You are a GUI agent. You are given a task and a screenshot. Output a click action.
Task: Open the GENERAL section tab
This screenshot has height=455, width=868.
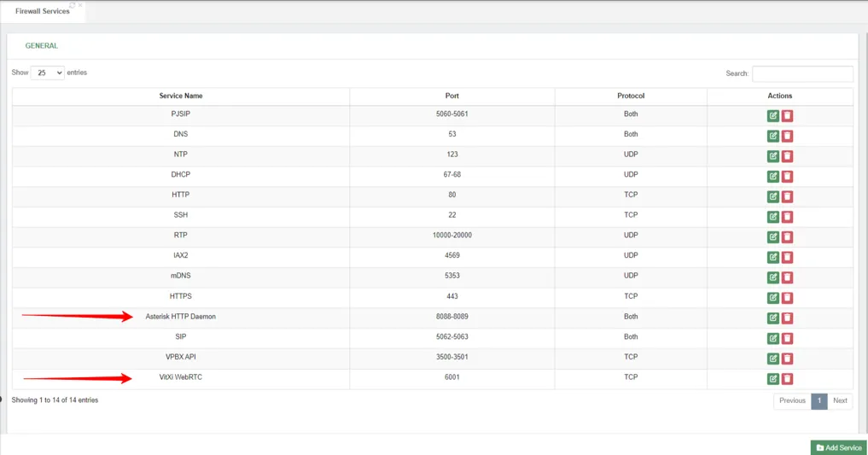click(42, 46)
